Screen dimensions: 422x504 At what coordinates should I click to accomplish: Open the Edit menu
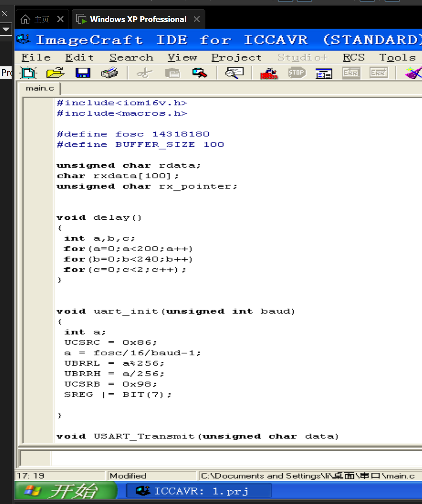79,57
